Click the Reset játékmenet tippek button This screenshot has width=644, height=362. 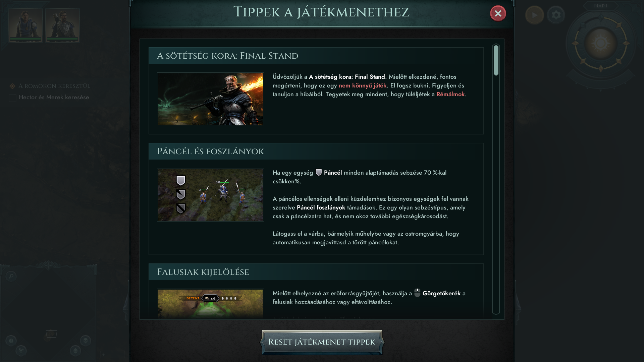click(x=322, y=342)
